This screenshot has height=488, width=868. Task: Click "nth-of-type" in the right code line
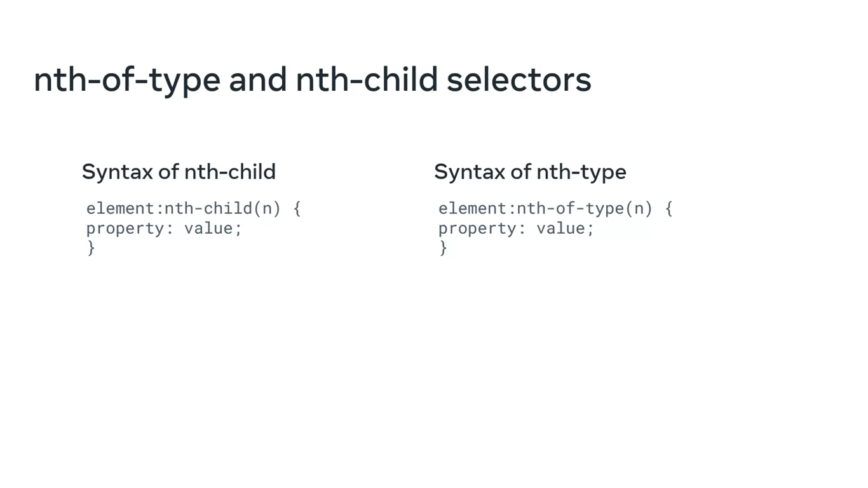click(x=570, y=208)
